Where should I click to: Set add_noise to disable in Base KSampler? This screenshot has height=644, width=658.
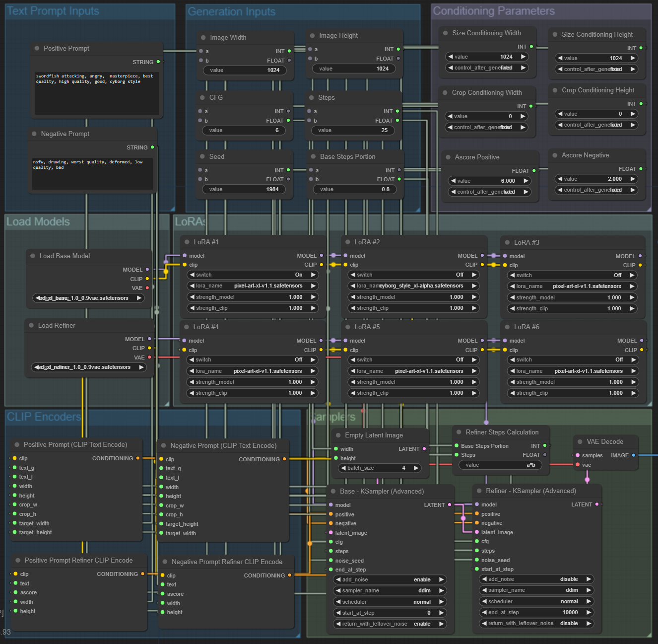(389, 579)
